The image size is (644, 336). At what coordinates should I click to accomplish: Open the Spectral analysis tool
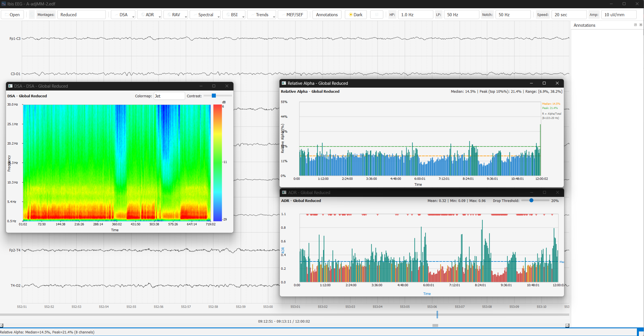(x=205, y=15)
